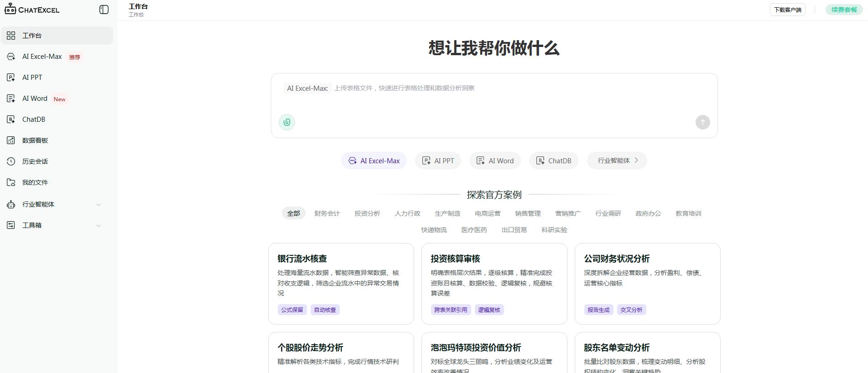Viewport: 868px width, 373px height.
Task: Select the 出口贸易 category tab
Action: 514,230
